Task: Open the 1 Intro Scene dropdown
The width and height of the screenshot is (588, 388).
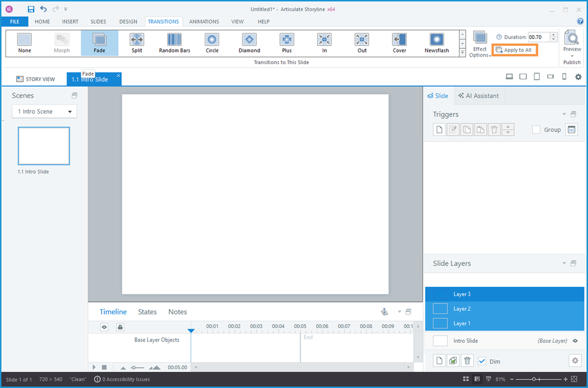Action: (x=45, y=111)
